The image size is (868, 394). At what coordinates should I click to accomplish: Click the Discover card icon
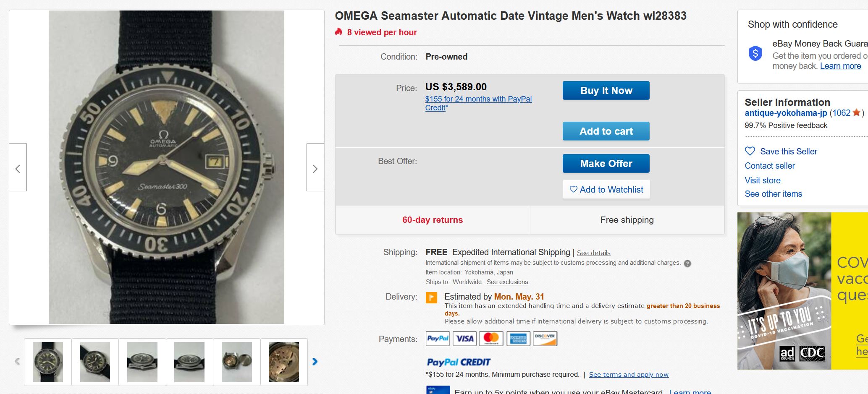point(545,339)
